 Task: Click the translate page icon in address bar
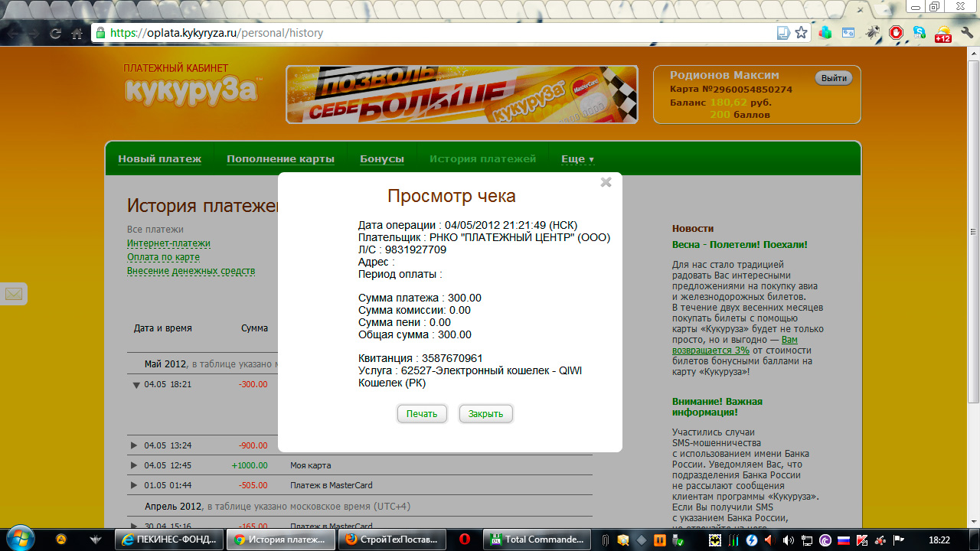click(783, 33)
